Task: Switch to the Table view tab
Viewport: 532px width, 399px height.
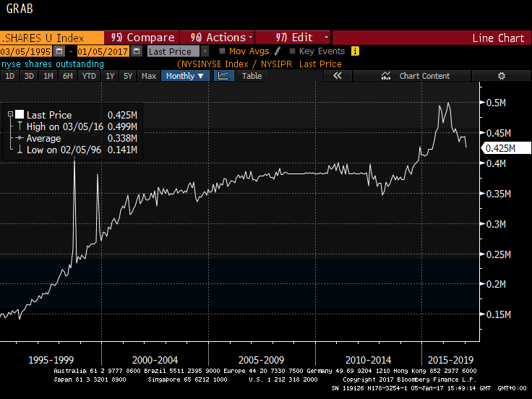Action: pos(252,76)
